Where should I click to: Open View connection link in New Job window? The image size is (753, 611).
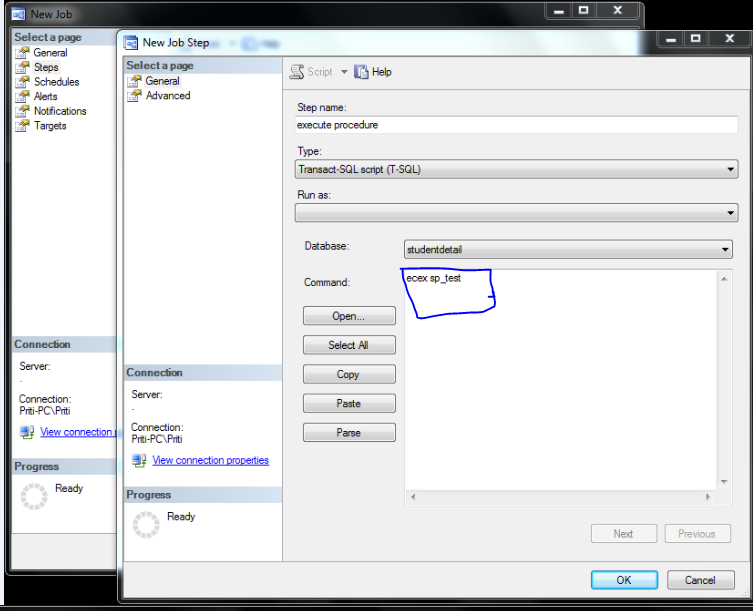point(77,432)
